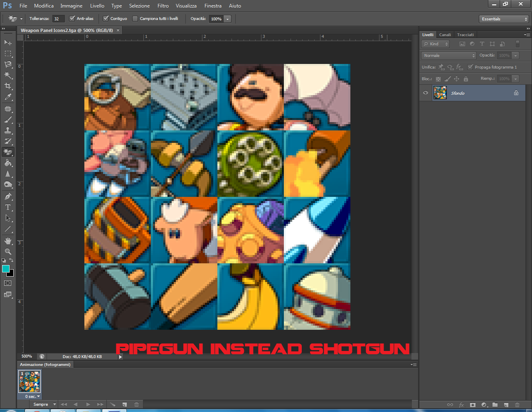Toggle Propaga fotogramma 1 checkbox

(x=470, y=67)
